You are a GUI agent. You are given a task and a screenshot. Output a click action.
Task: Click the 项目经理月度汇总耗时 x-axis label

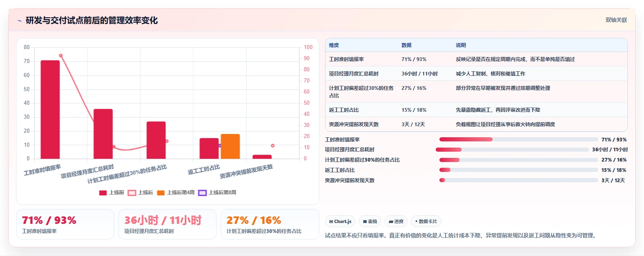coord(87,171)
